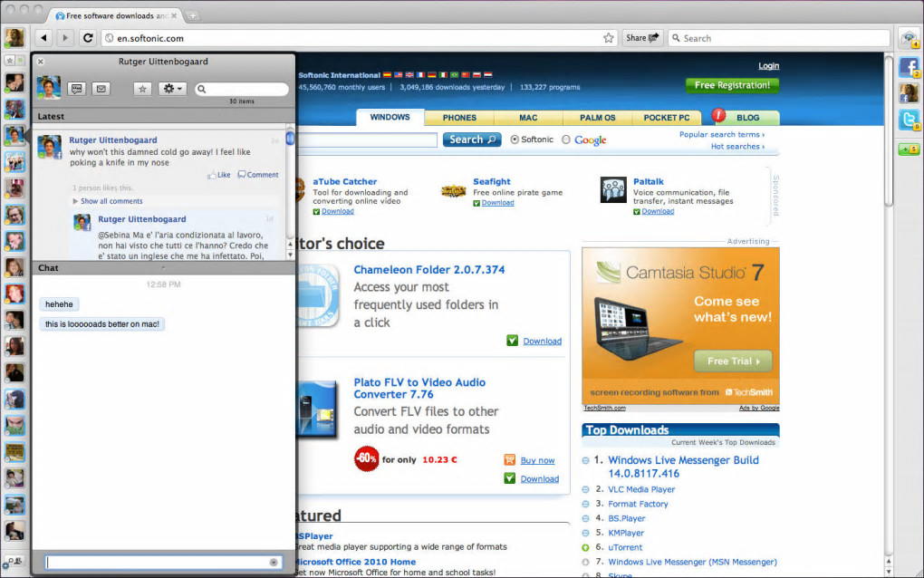Image resolution: width=924 pixels, height=578 pixels.
Task: Open the Share button in toolbar
Action: point(642,38)
